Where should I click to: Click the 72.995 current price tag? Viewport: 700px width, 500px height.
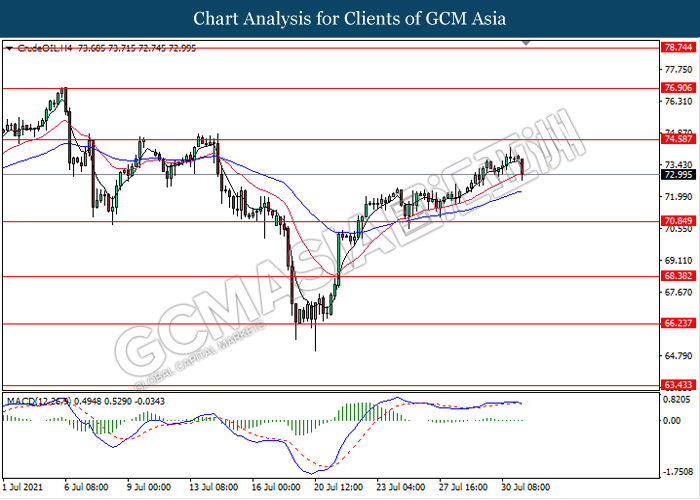679,175
